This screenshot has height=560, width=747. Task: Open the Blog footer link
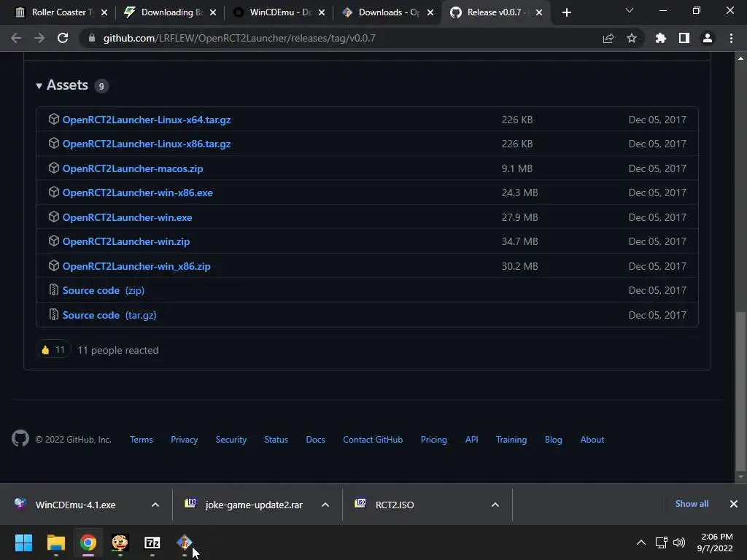pos(554,440)
